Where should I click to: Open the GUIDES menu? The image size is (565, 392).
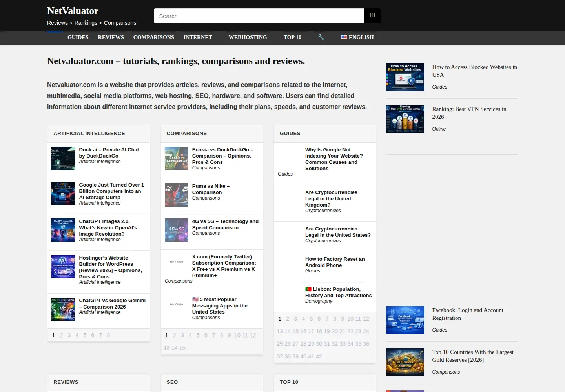coord(78,37)
